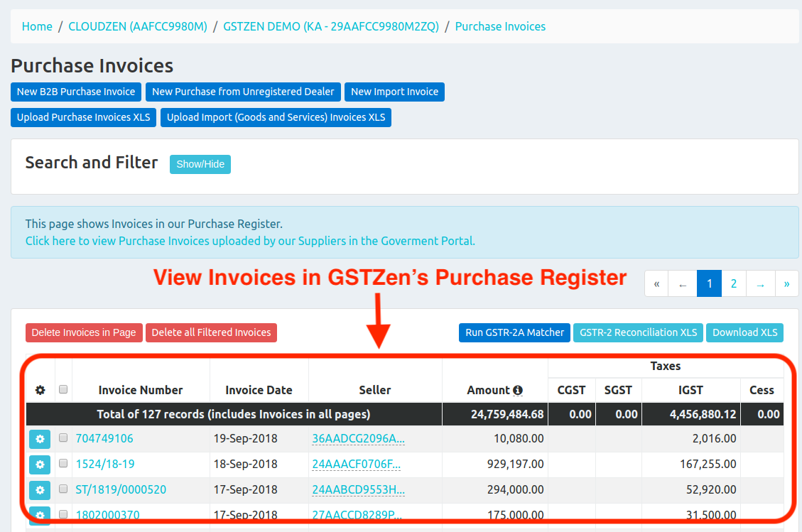Image resolution: width=802 pixels, height=532 pixels.
Task: Click IGST value 167,255.00
Action: point(708,465)
